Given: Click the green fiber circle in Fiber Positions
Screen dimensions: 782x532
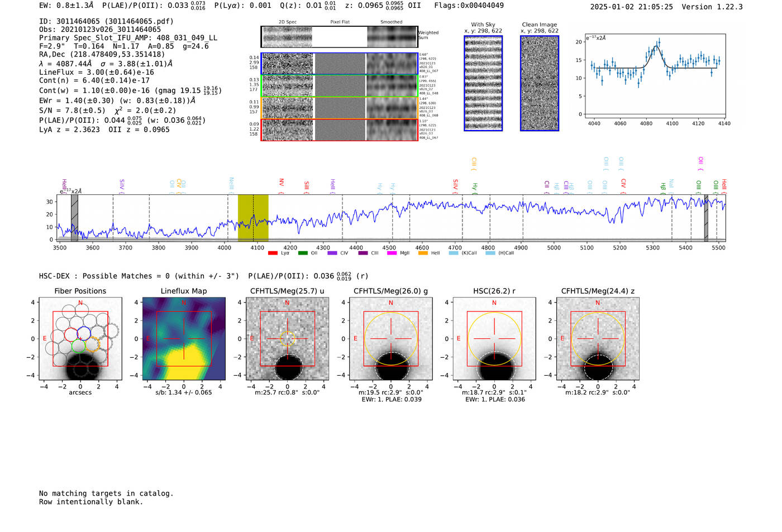Looking at the screenshot, I should 78,345.
